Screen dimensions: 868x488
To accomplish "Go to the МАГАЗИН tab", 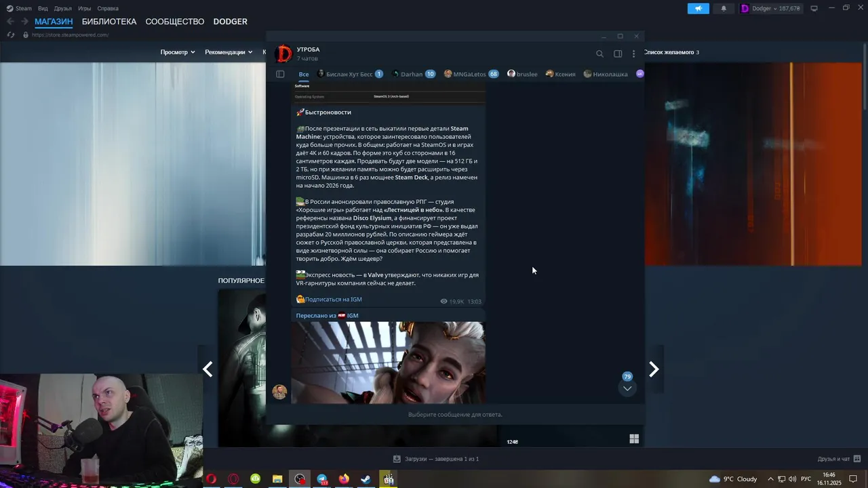I will click(54, 22).
